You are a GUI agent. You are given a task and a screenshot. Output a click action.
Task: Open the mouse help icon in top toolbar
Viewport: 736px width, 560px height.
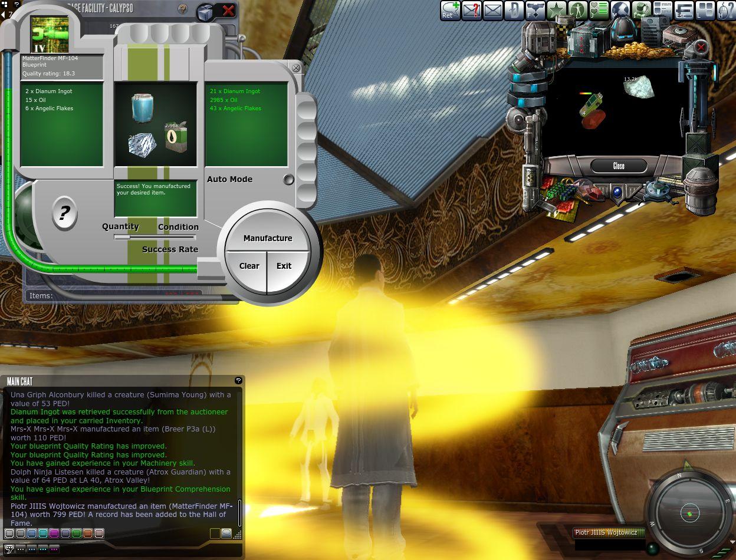(726, 11)
